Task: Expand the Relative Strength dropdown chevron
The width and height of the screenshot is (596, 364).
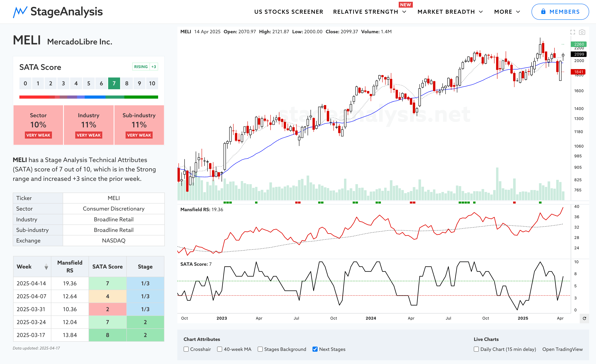Action: [x=404, y=12]
